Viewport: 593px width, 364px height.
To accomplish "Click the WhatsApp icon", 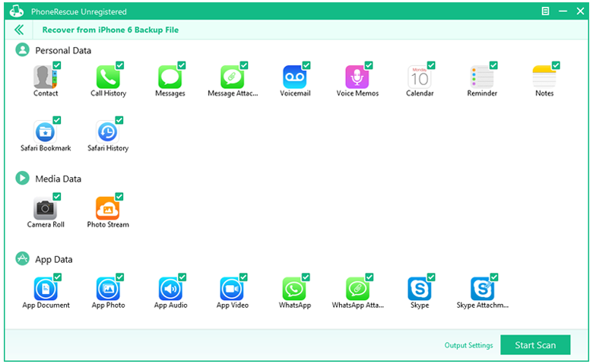I will [x=294, y=289].
